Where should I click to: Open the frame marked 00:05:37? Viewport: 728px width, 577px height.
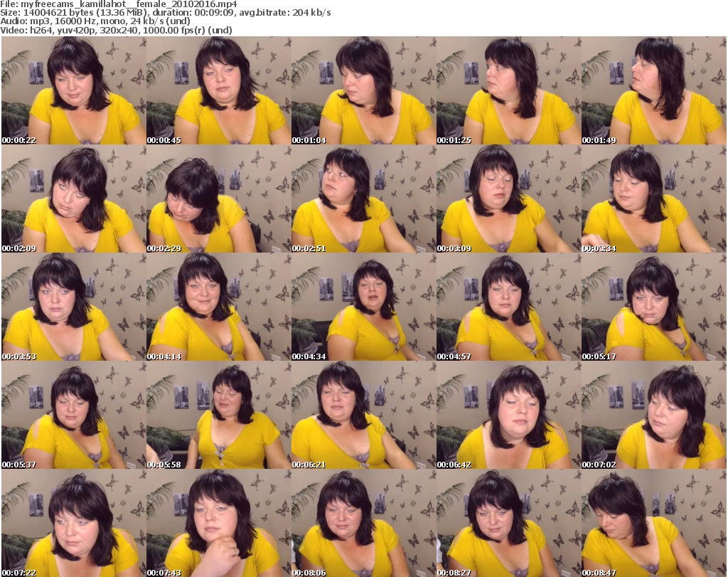pos(74,415)
